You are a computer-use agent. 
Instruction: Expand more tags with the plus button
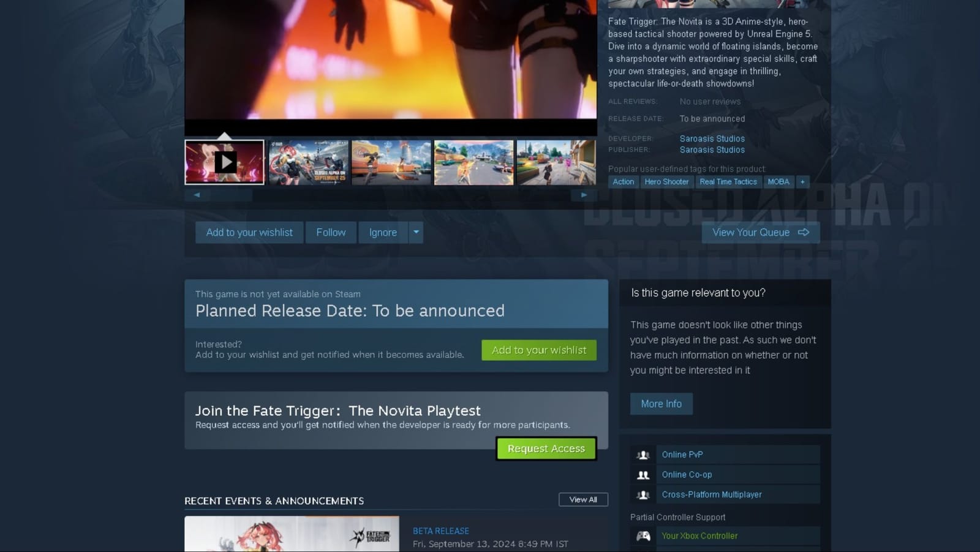pyautogui.click(x=802, y=181)
